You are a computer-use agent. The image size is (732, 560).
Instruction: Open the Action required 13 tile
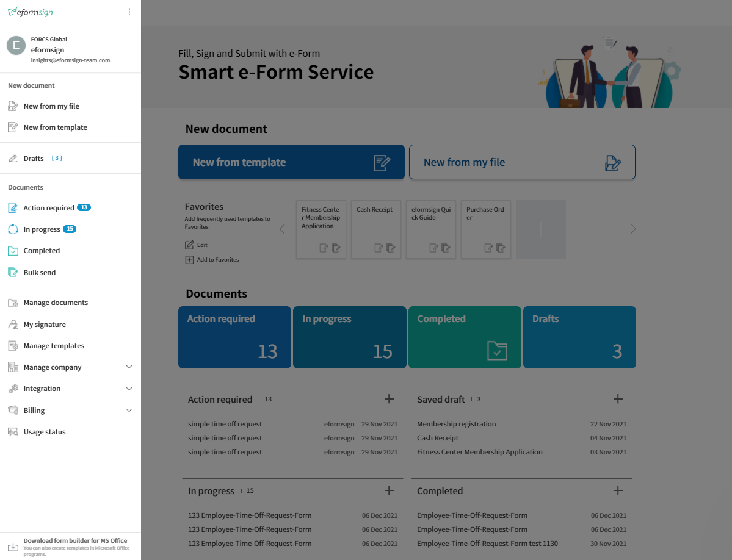(x=234, y=337)
